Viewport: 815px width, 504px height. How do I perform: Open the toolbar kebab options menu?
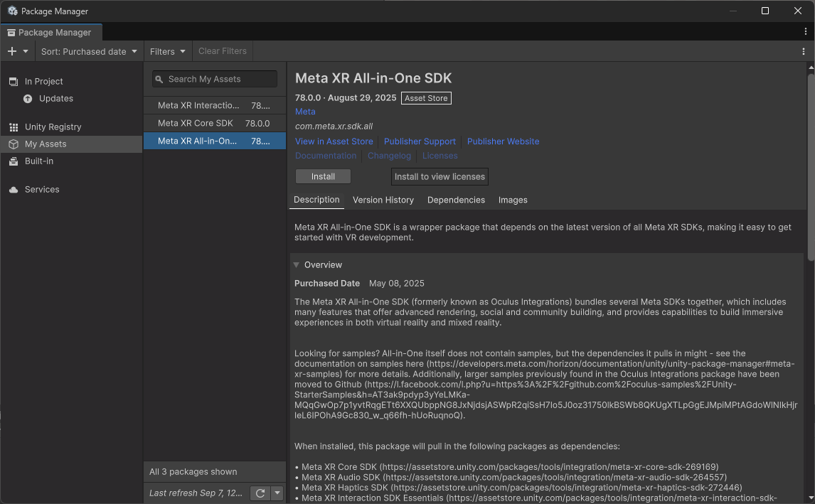[x=803, y=51]
